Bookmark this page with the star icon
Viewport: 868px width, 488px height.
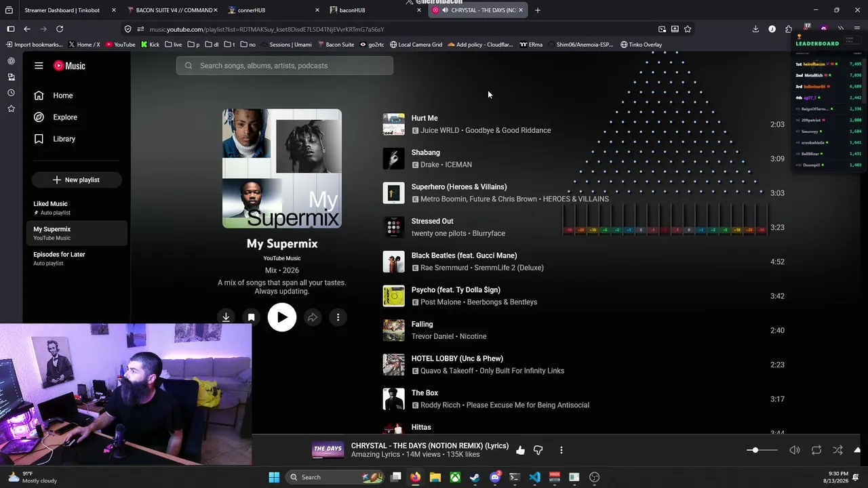click(688, 29)
